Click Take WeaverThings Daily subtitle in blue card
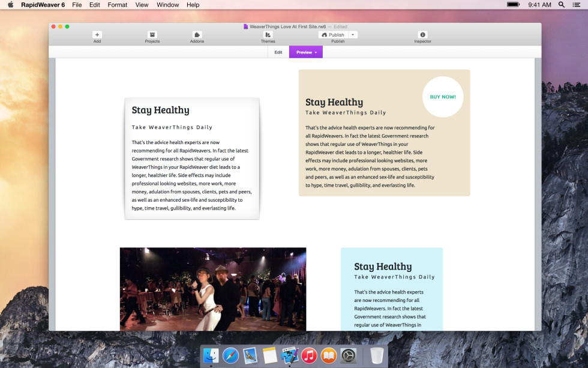Viewport: 588px width, 368px height. [394, 277]
